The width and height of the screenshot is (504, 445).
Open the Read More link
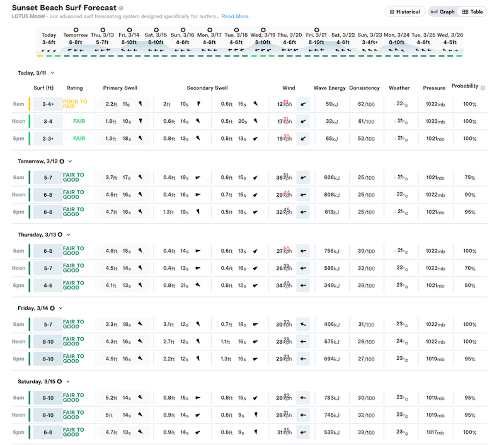click(x=234, y=16)
